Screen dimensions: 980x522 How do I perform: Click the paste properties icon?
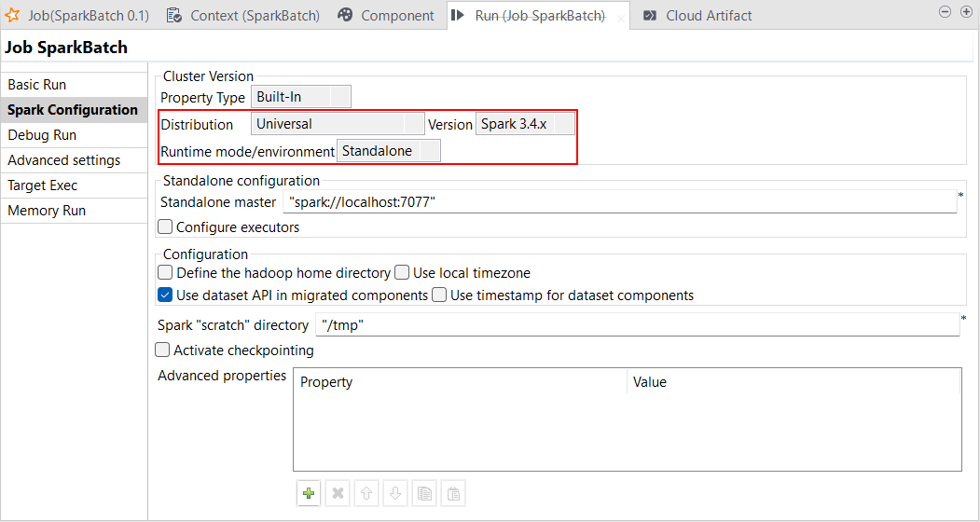click(x=453, y=493)
